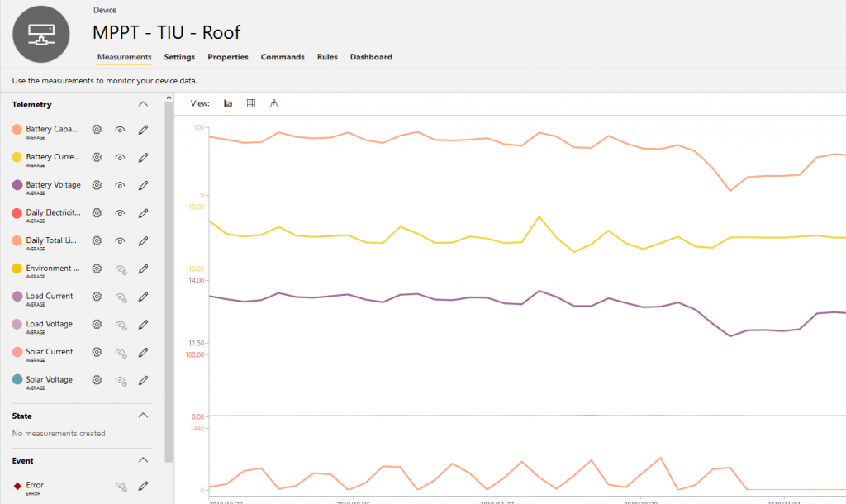
Task: Go to the Dashboard tab
Action: click(371, 57)
